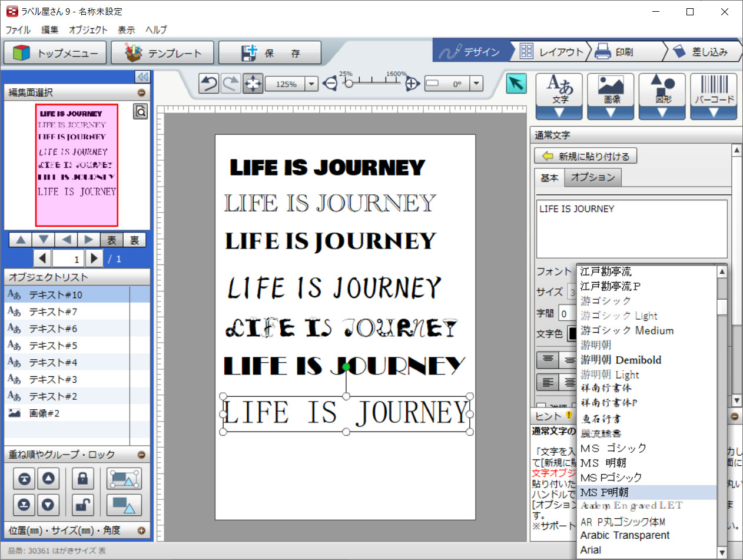Choose font MS P明朝
Viewport: 743px width, 560px height.
pos(646,492)
